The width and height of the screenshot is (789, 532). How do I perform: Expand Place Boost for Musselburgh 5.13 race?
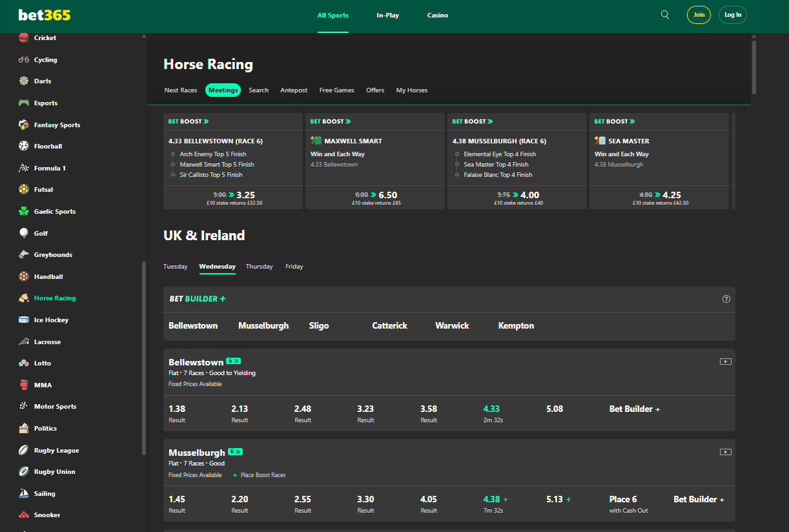(x=568, y=499)
